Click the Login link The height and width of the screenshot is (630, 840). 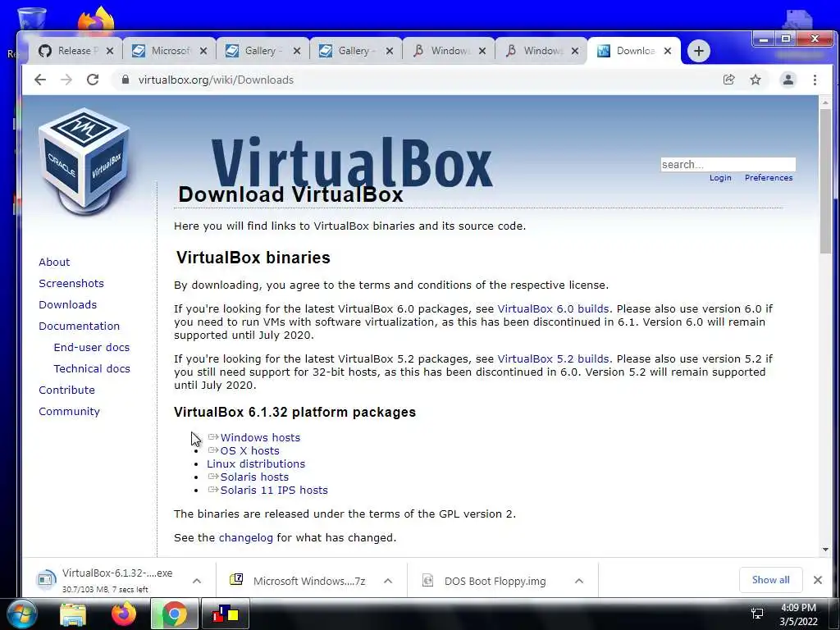720,178
